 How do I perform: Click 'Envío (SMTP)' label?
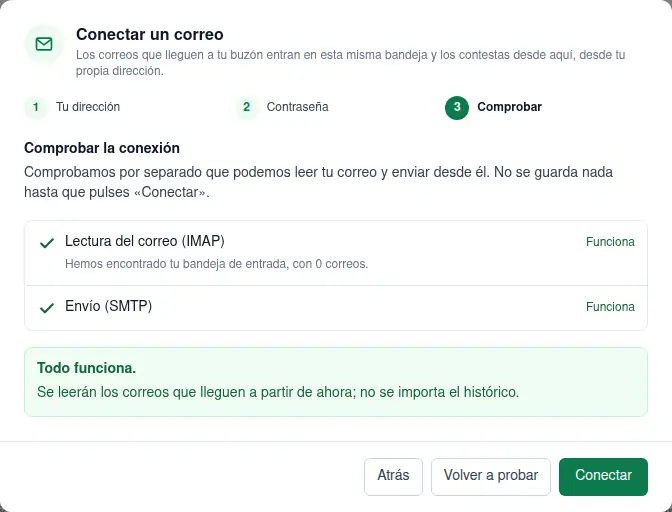[108, 306]
